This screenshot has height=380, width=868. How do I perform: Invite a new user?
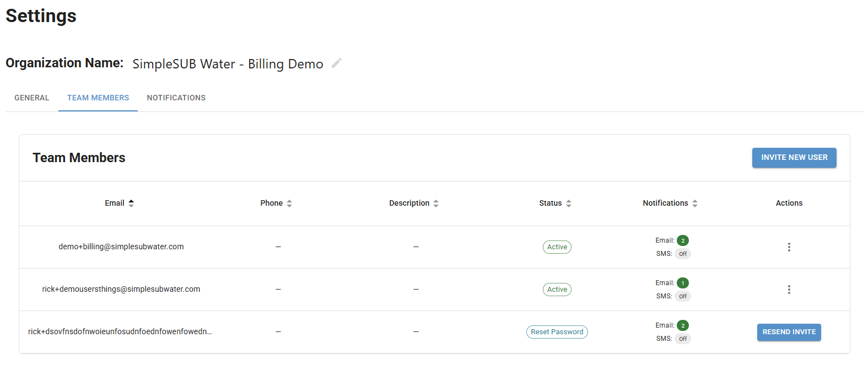pyautogui.click(x=794, y=158)
